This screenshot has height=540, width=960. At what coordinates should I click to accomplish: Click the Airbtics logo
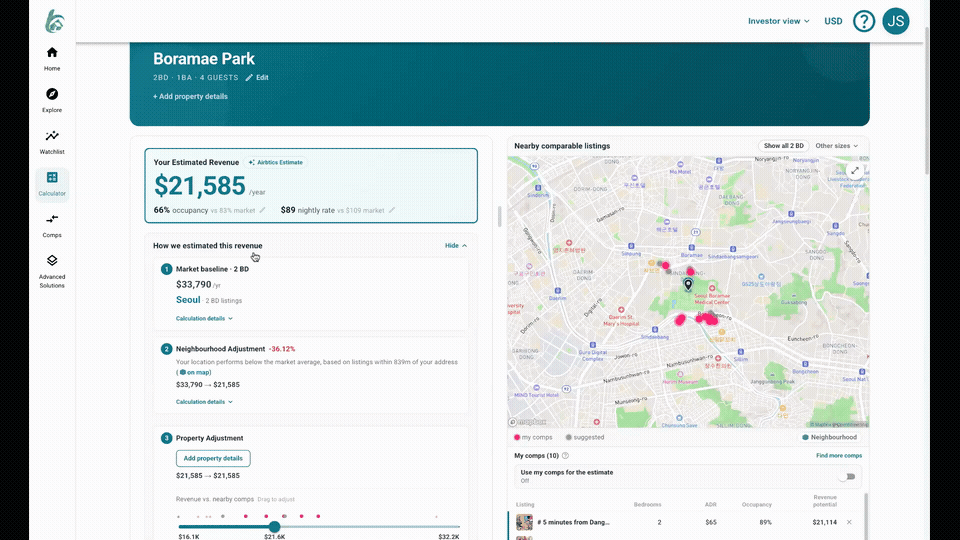54,21
